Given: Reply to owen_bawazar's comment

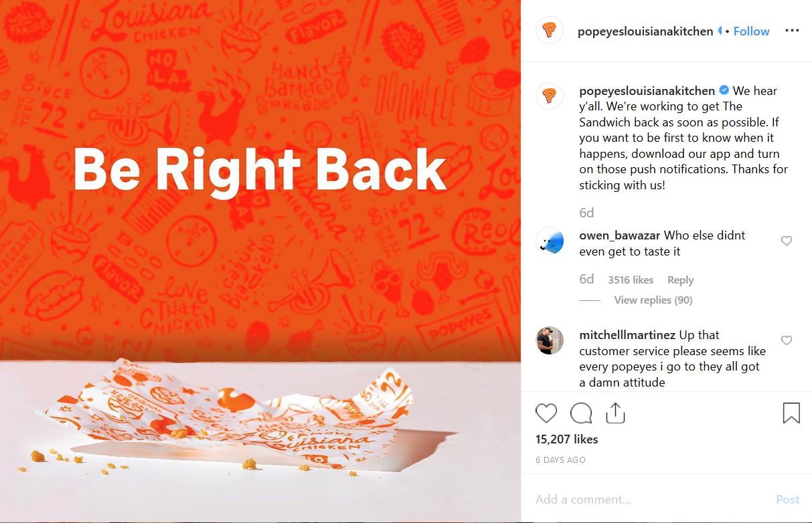Looking at the screenshot, I should click(680, 280).
